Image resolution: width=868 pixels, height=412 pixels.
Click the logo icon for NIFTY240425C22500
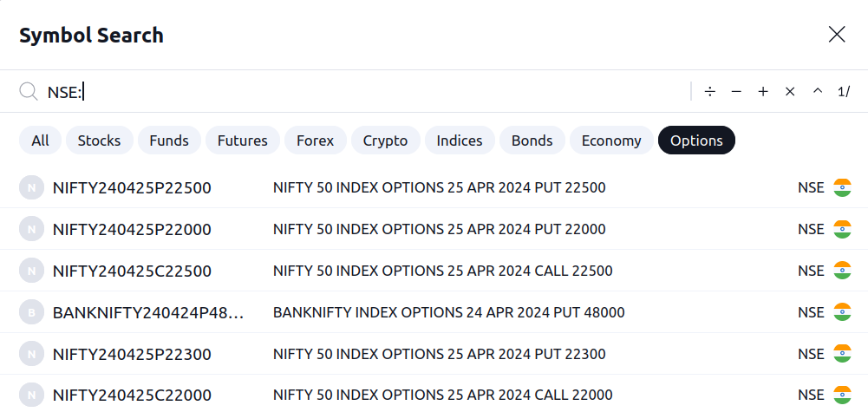pyautogui.click(x=31, y=271)
